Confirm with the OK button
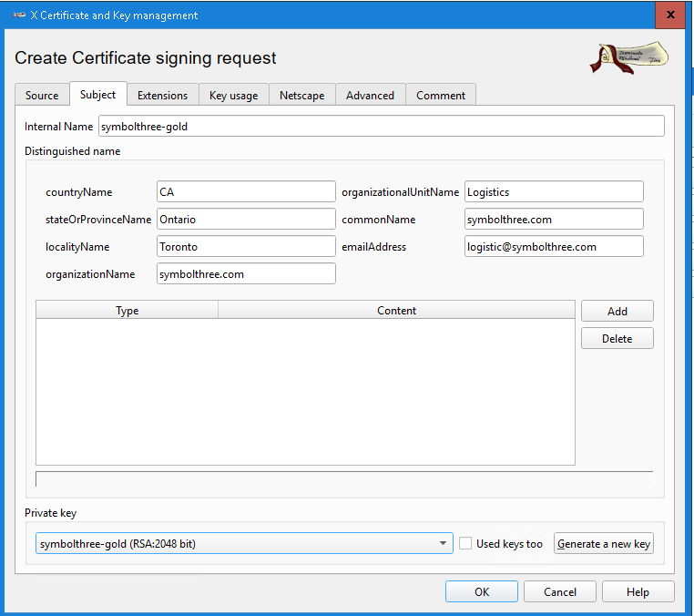 tap(481, 592)
